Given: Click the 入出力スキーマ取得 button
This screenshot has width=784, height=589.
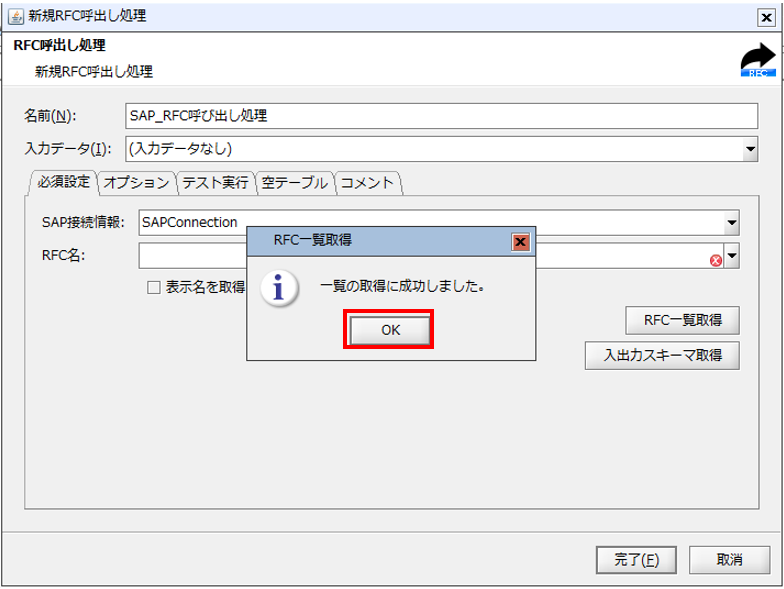Looking at the screenshot, I should point(662,355).
